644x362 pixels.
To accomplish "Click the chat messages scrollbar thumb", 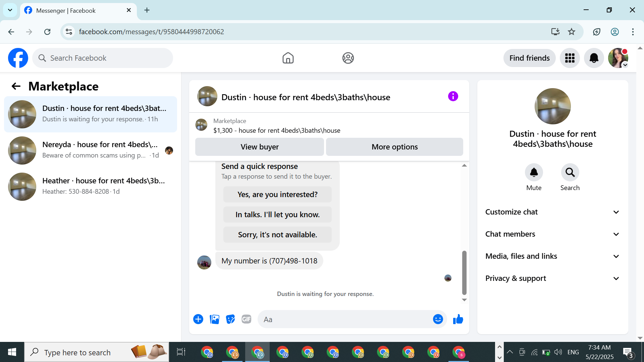I will pyautogui.click(x=465, y=273).
